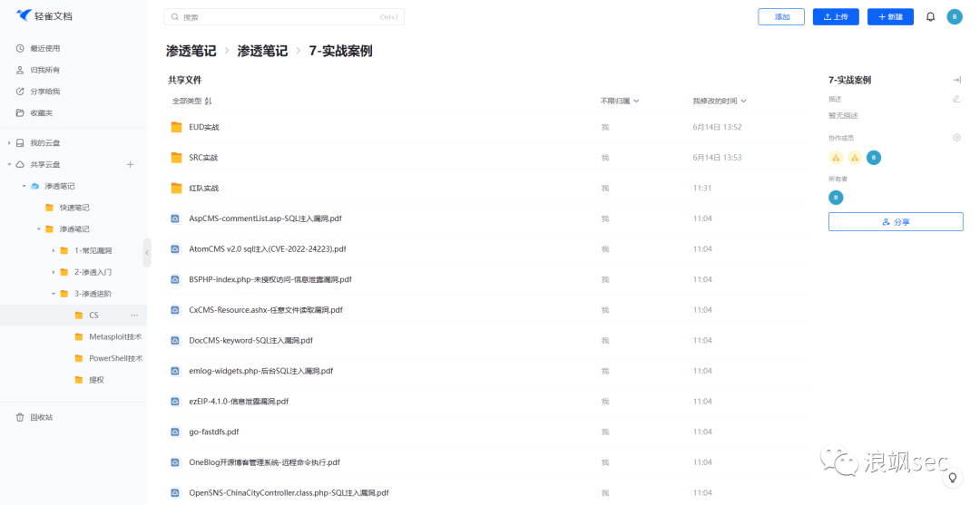Open the user avatar menu at top right

point(955,17)
